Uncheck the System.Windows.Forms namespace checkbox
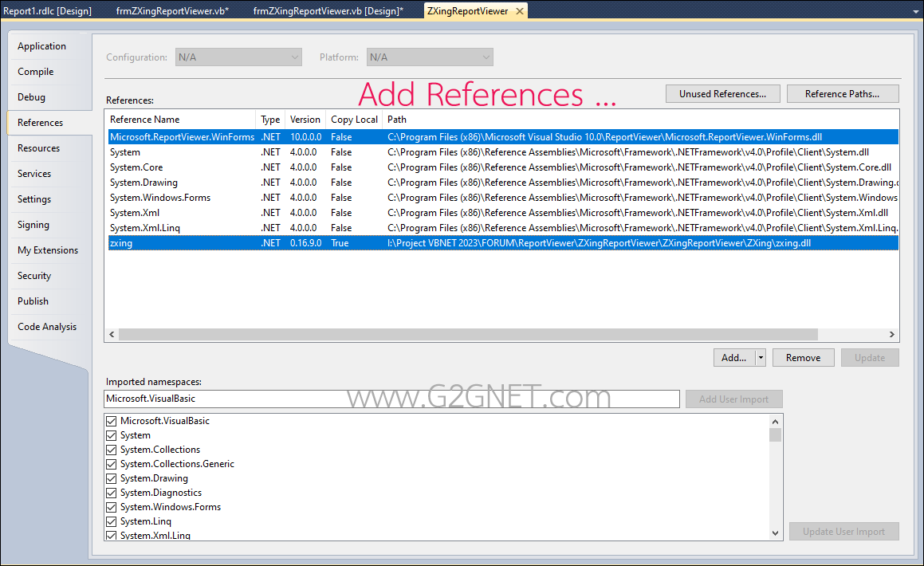 111,507
